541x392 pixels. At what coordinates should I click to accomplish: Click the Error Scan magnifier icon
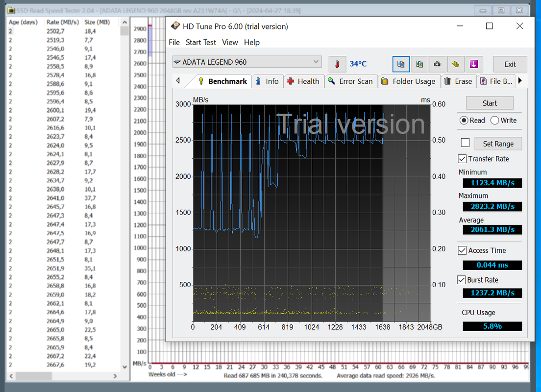(x=331, y=81)
